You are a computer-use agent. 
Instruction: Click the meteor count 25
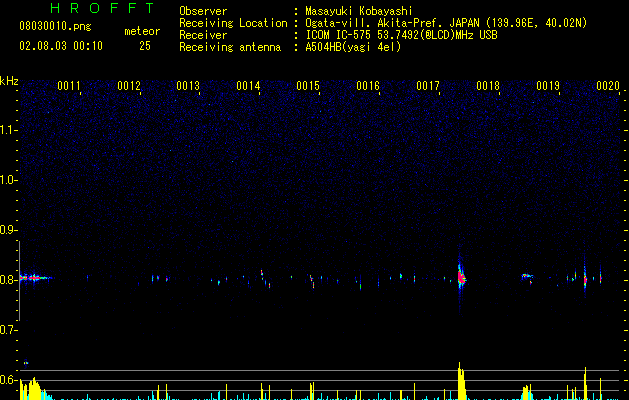(x=145, y=46)
